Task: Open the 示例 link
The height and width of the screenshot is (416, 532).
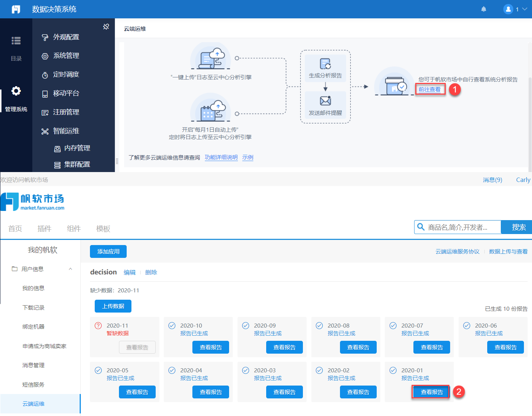Action: pos(248,157)
